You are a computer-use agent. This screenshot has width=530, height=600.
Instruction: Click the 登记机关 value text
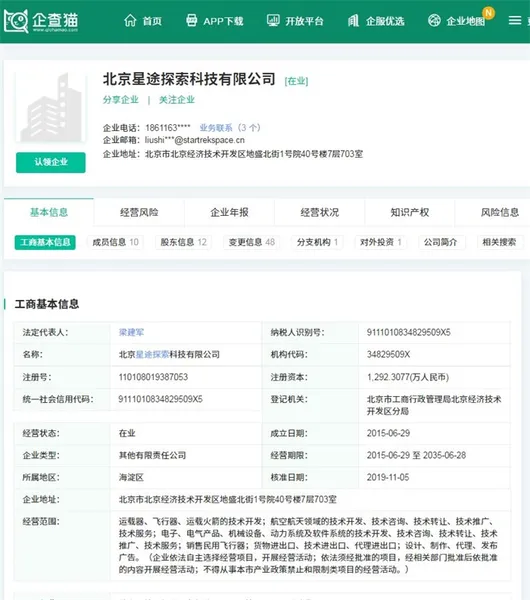(x=434, y=405)
